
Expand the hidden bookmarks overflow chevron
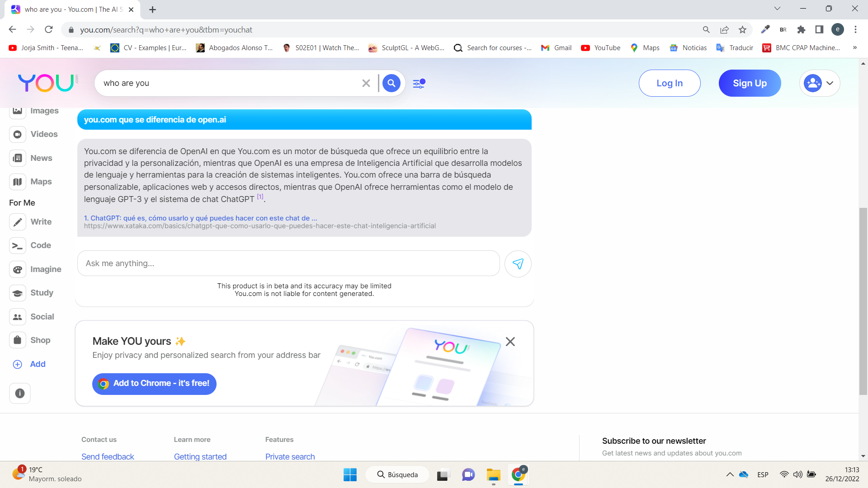point(855,47)
